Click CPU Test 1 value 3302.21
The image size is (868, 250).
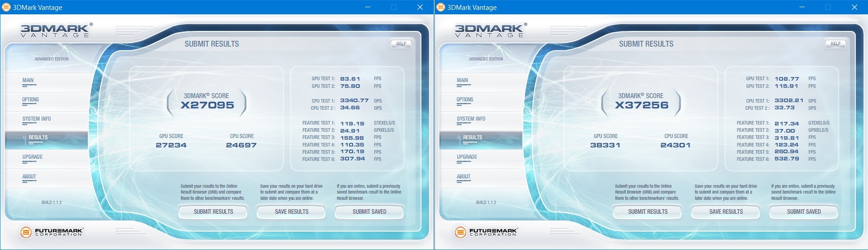click(x=789, y=101)
